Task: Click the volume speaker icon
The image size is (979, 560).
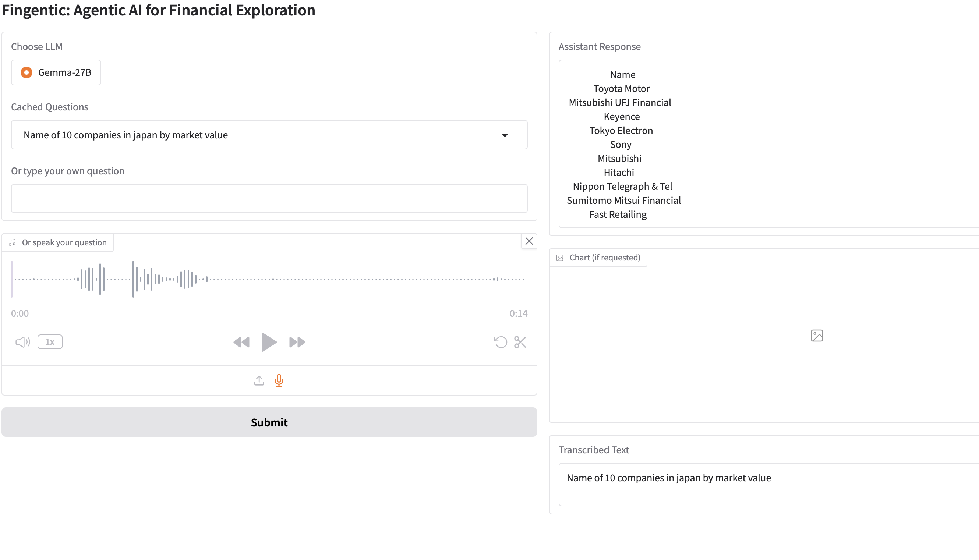Action: [x=22, y=342]
